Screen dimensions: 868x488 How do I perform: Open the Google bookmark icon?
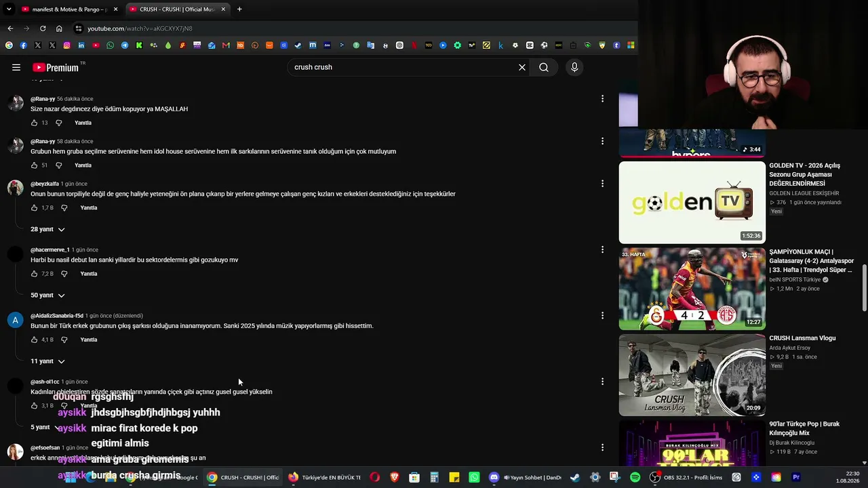(9, 45)
